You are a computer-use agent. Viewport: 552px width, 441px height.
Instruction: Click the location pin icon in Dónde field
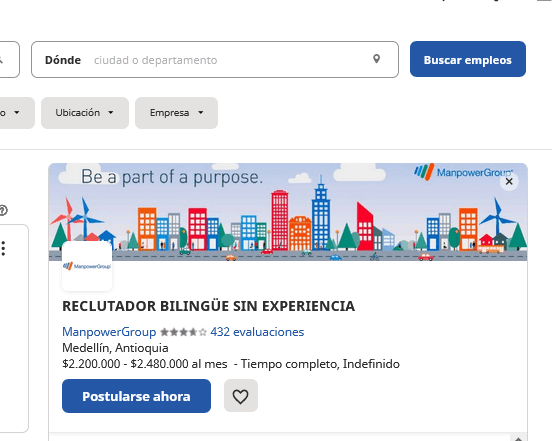376,59
